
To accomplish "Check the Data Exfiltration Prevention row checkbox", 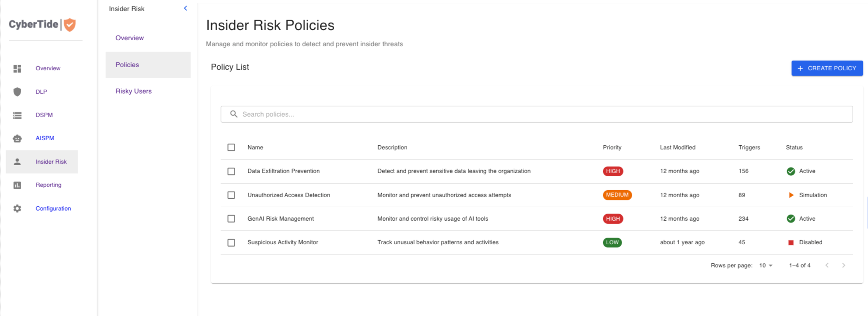I will [231, 171].
